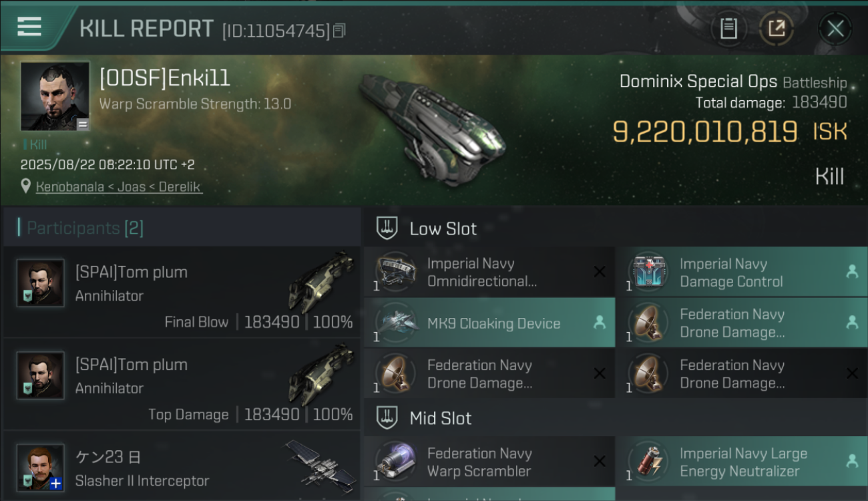Open the hamburger menu icon
The height and width of the screenshot is (501, 868).
(x=29, y=27)
